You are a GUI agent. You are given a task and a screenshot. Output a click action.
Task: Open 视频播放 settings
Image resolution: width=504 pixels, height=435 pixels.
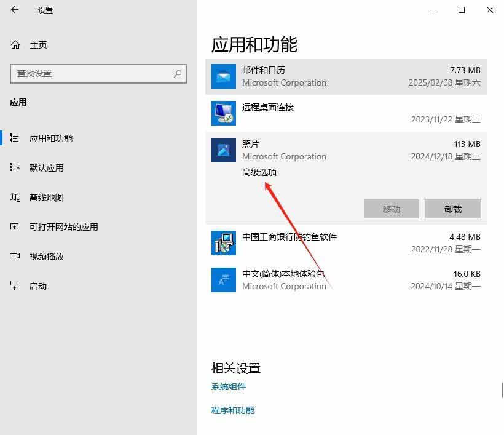click(x=46, y=257)
